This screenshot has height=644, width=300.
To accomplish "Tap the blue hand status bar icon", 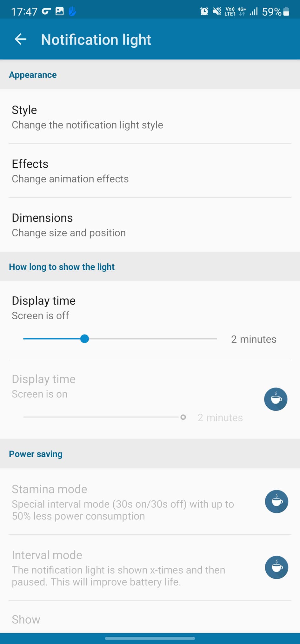I will pos(72,12).
